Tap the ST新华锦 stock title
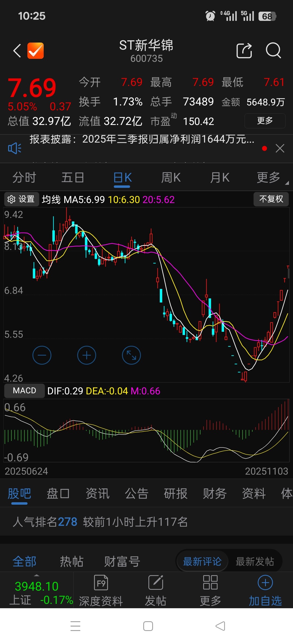The image size is (293, 644). click(x=146, y=45)
